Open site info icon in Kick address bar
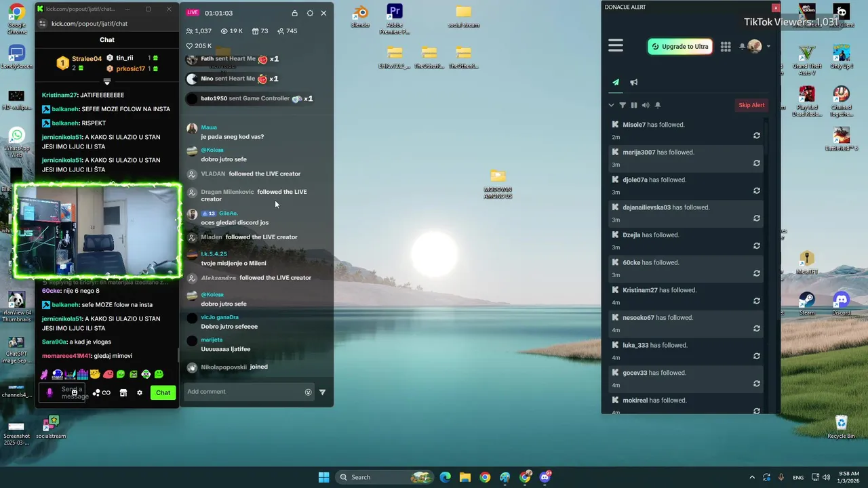The width and height of the screenshot is (868, 488). click(x=43, y=24)
